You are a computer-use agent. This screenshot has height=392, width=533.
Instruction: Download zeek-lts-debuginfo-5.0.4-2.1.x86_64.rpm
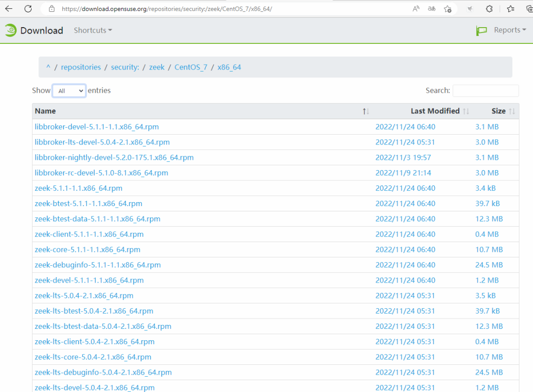[x=103, y=372]
